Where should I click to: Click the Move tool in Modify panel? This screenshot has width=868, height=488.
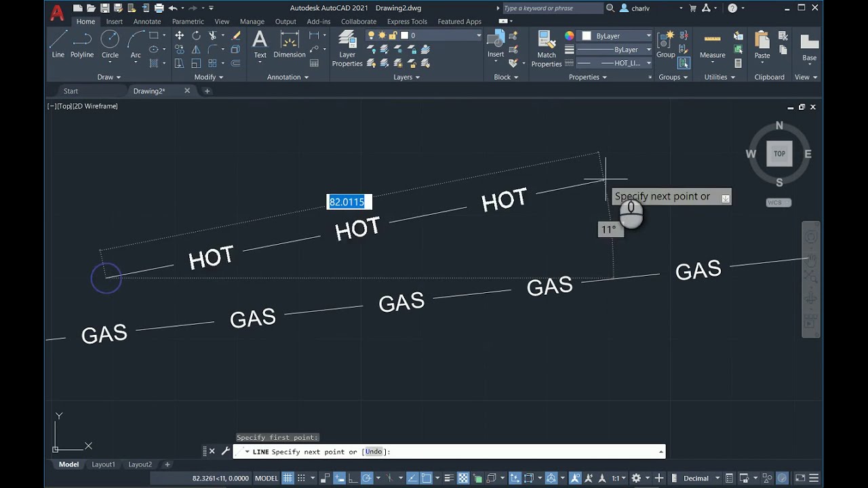[179, 35]
